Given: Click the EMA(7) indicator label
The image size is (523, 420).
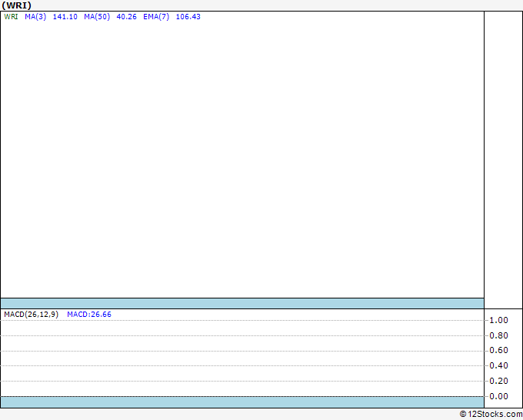Looking at the screenshot, I should (x=156, y=17).
